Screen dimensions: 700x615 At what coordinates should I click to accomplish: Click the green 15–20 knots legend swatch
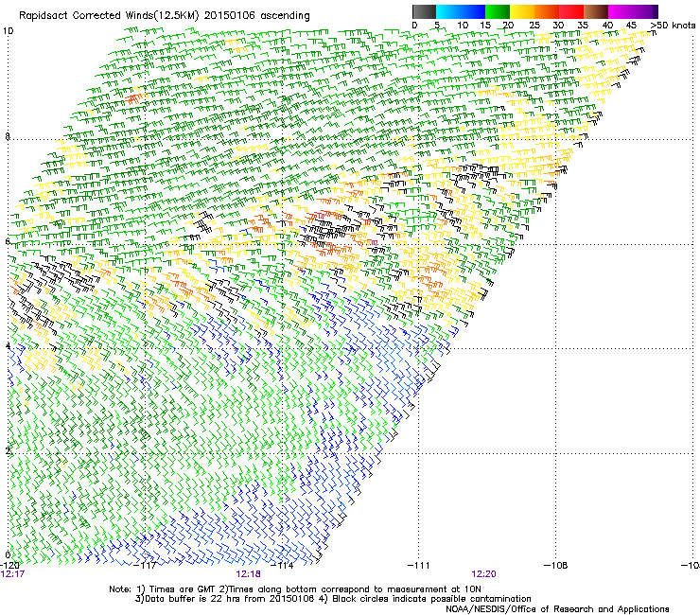pyautogui.click(x=498, y=11)
